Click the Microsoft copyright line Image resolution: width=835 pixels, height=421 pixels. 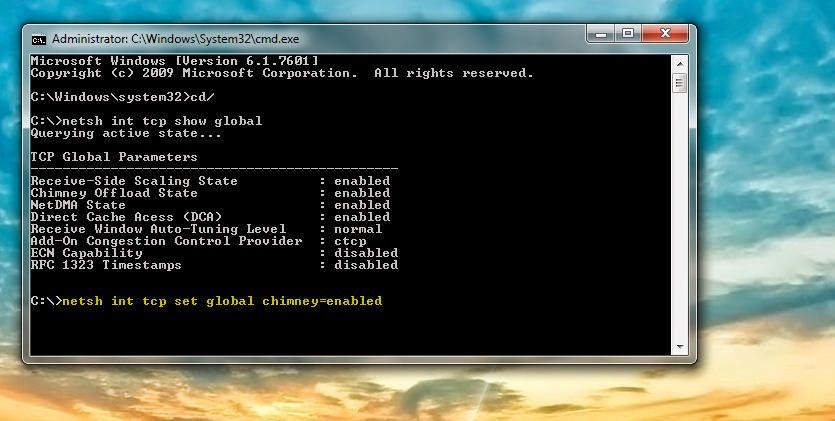[282, 73]
